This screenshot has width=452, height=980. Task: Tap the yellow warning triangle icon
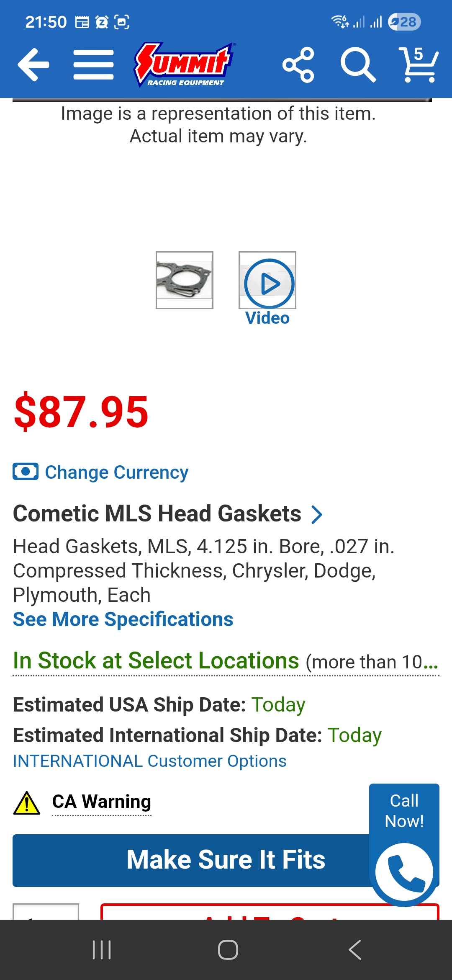tap(27, 803)
